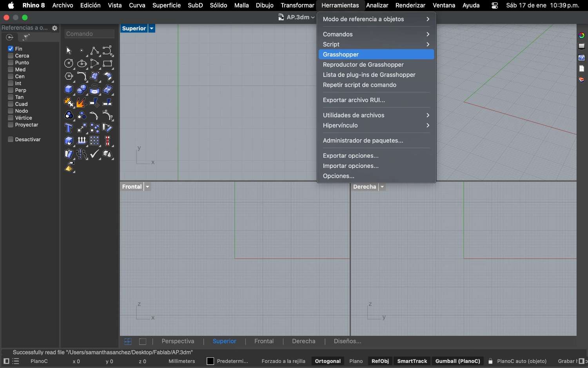Open the color wheel panel icon
This screenshot has width=588, height=368.
tap(582, 35)
